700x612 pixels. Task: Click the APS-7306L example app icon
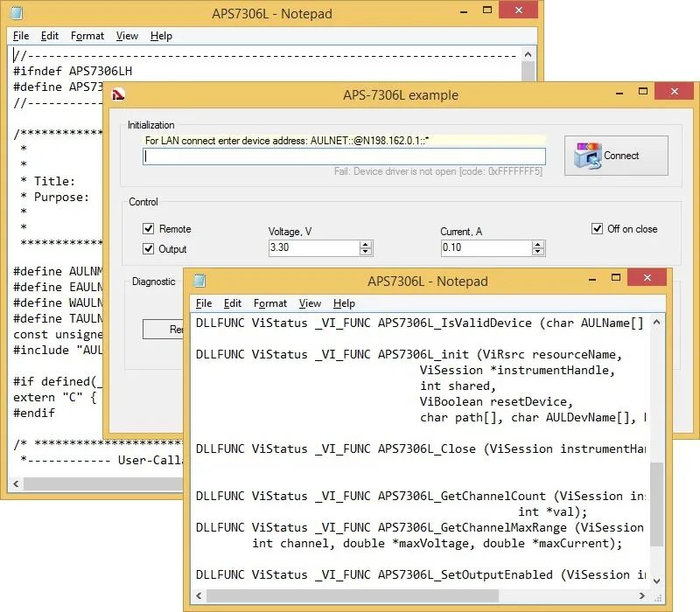click(x=118, y=94)
